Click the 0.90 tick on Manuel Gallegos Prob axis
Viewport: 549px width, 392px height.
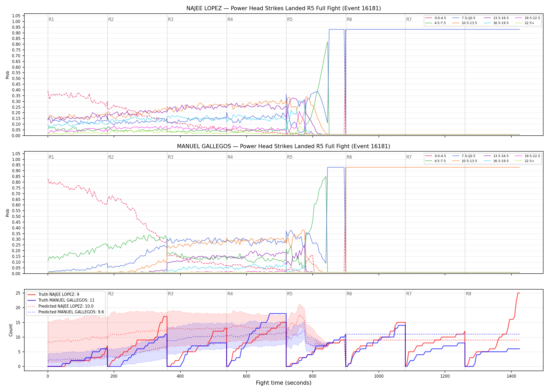tap(16, 171)
